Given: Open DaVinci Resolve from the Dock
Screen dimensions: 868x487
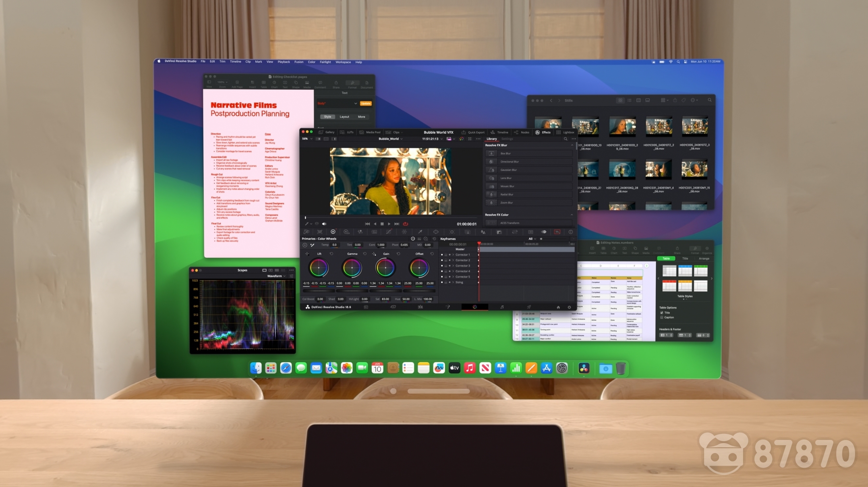Looking at the screenshot, I should [x=584, y=368].
